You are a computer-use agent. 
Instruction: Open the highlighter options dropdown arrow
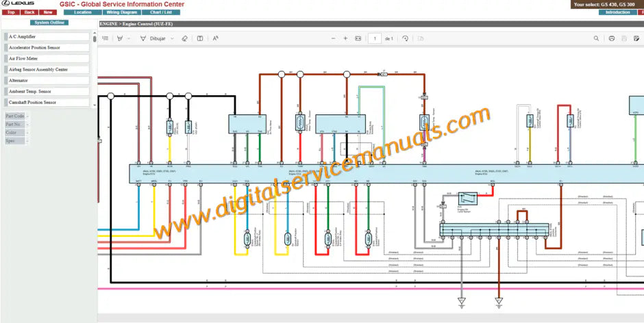tap(129, 38)
